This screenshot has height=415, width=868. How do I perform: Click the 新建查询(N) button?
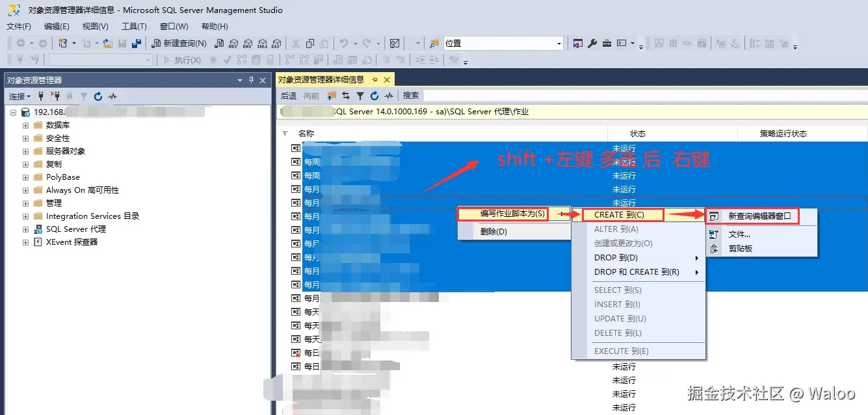(x=179, y=43)
